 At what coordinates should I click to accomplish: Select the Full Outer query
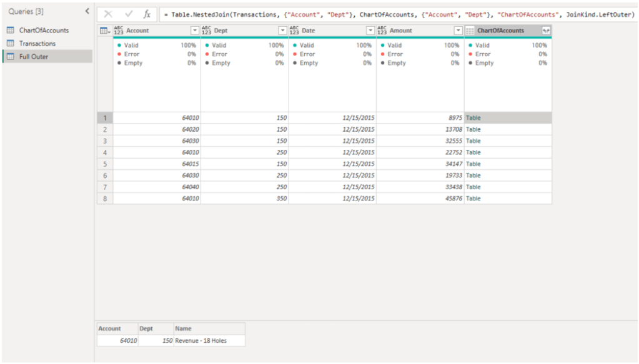[33, 56]
